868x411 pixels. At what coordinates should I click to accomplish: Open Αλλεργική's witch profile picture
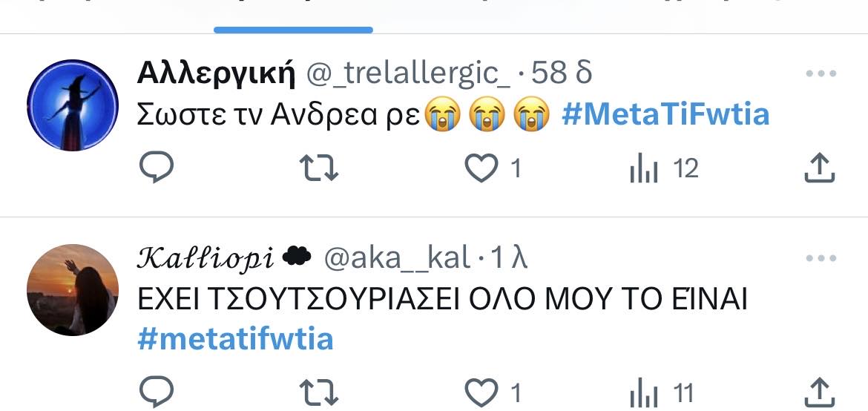coord(73,105)
